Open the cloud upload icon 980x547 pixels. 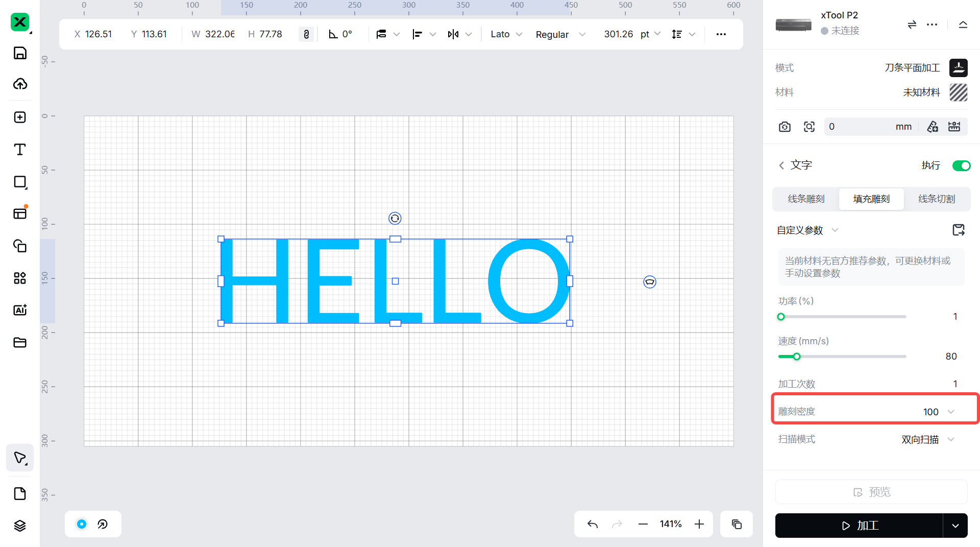[20, 84]
